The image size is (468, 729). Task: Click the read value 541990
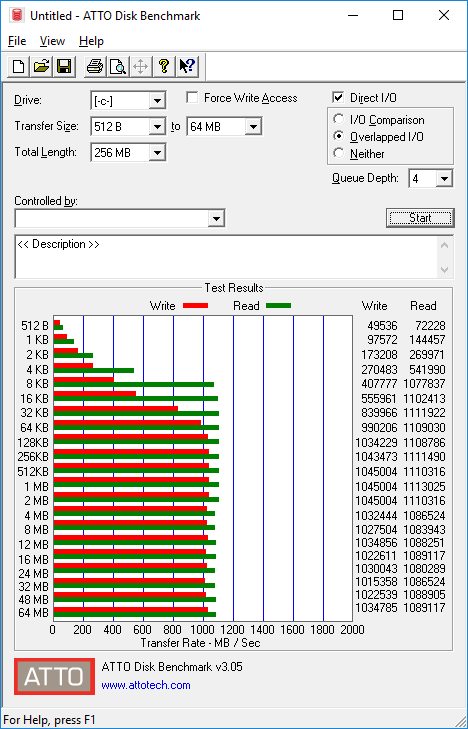427,370
